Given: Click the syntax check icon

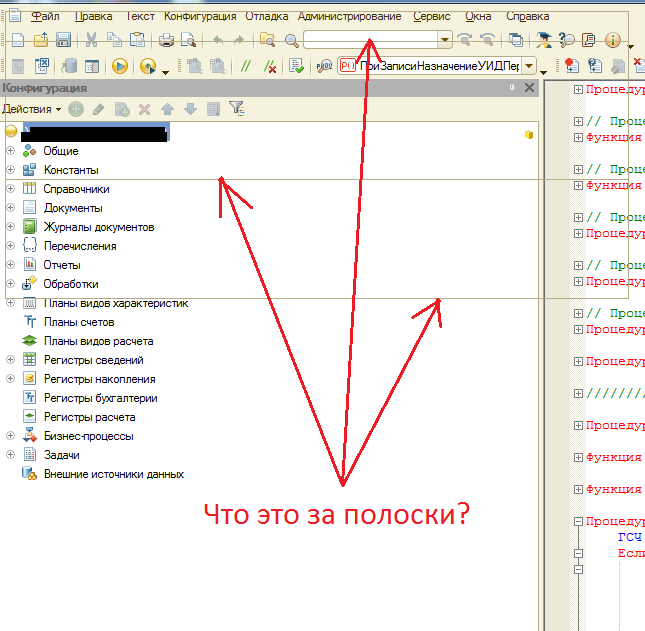Looking at the screenshot, I should 296,66.
